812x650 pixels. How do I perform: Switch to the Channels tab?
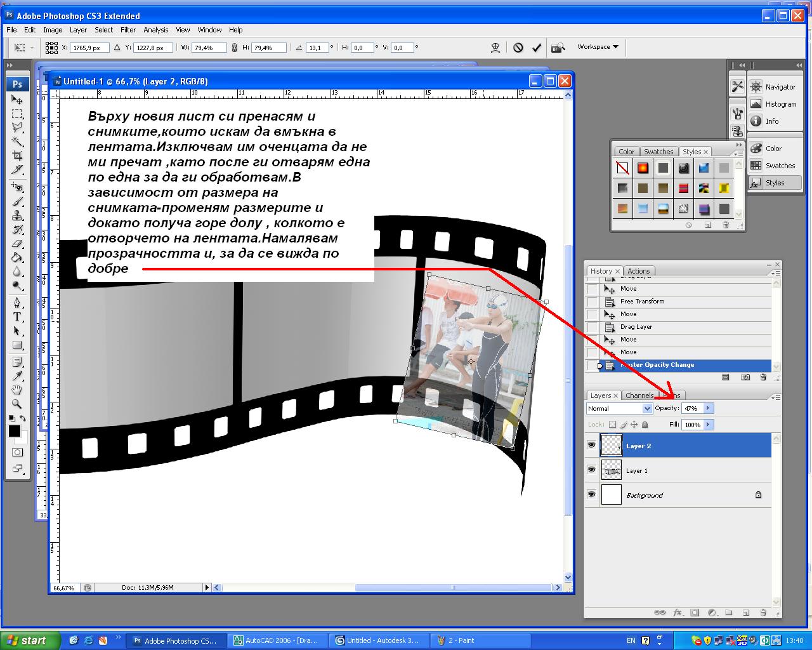(x=639, y=395)
